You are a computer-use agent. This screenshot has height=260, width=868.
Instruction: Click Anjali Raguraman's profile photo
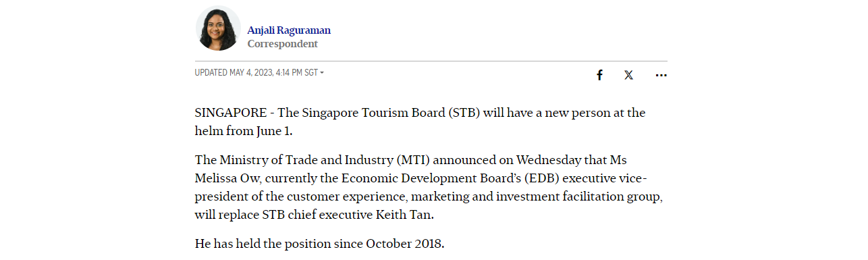coord(218,28)
